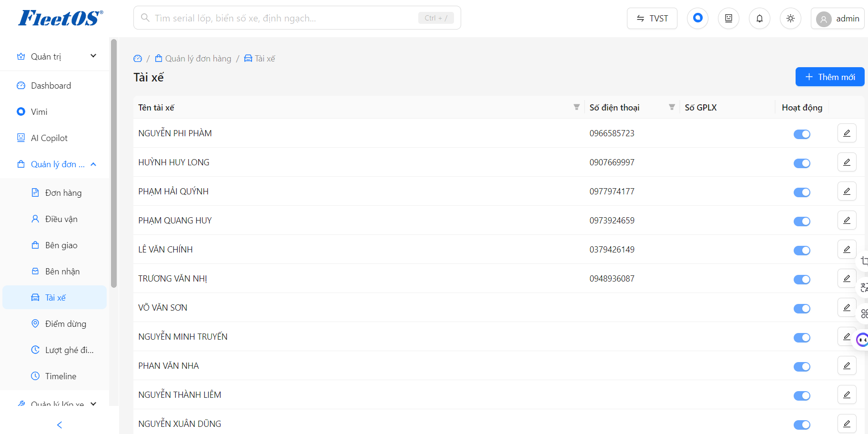This screenshot has width=868, height=434.
Task: Toggle active status for HUỲNH HUY LONG
Action: [x=802, y=163]
